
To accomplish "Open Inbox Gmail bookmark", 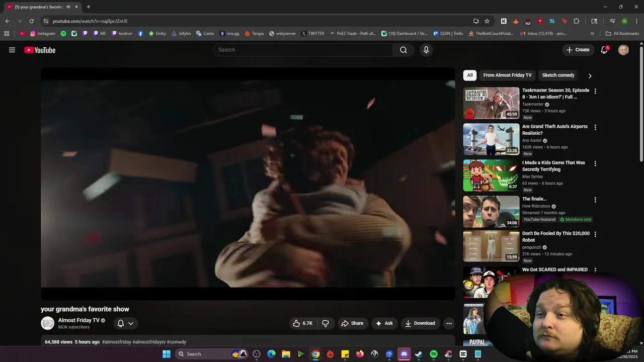I will (x=543, y=34).
